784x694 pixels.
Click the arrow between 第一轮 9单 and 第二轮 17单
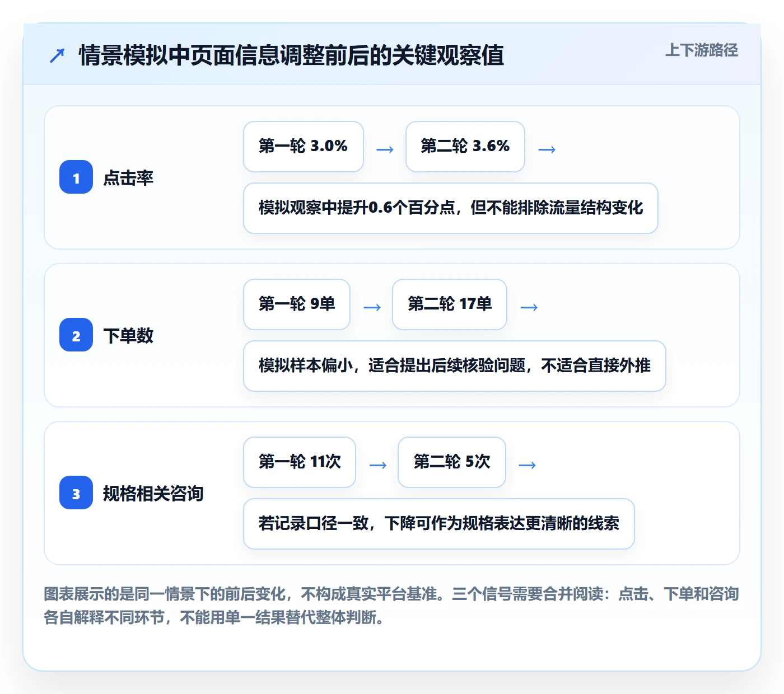coord(372,307)
